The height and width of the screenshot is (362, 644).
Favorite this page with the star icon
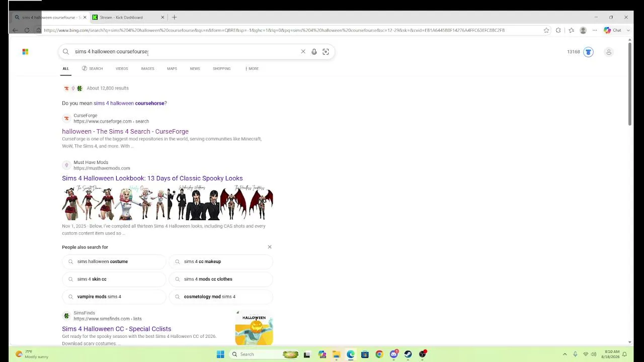[x=546, y=30]
